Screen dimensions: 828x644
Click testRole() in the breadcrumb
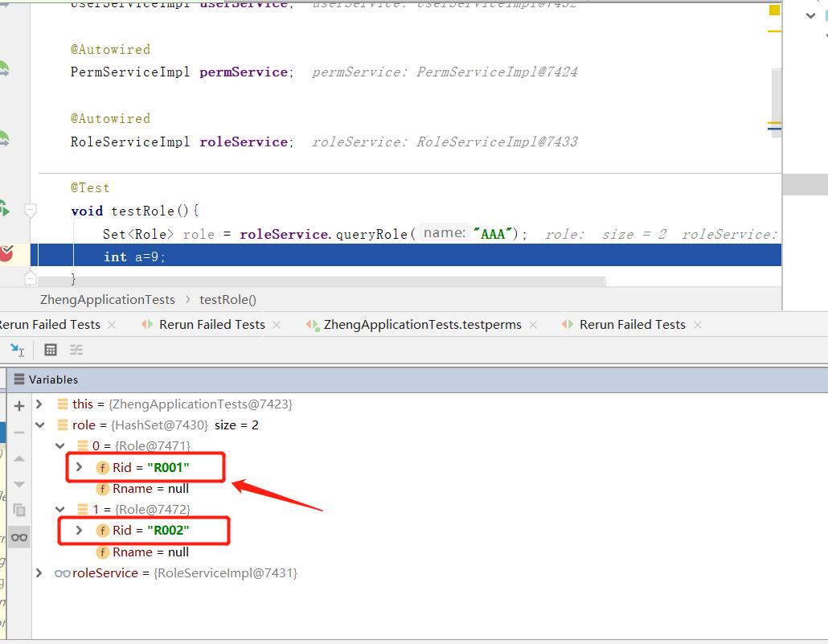tap(227, 300)
